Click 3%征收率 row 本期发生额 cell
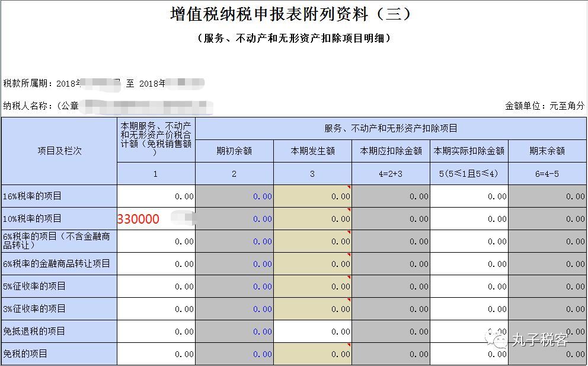The height and width of the screenshot is (366, 588). (312, 309)
